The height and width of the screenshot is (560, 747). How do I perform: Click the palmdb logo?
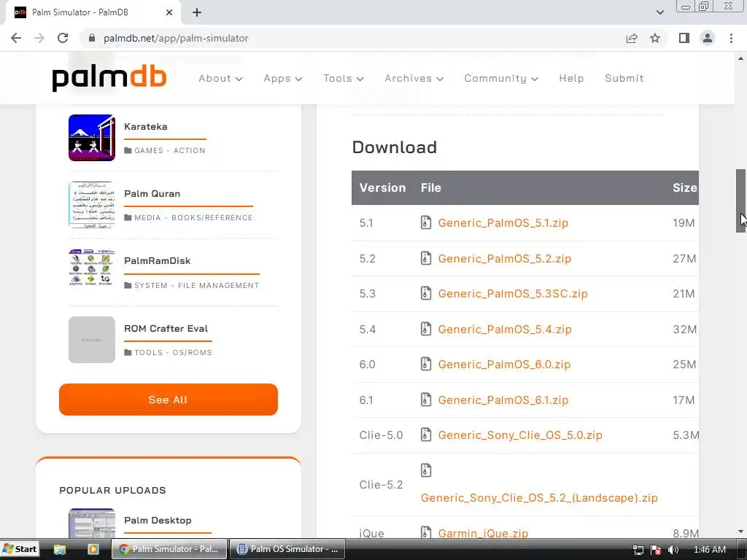click(x=109, y=79)
